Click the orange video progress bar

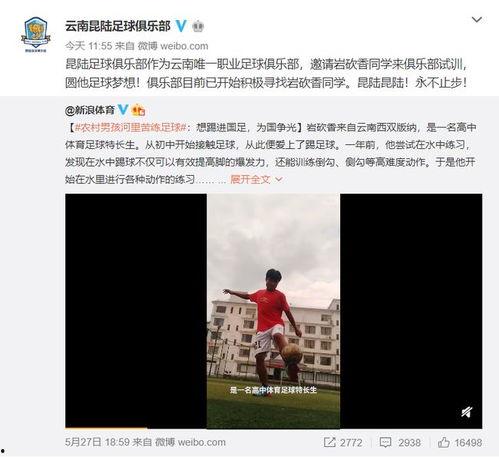(106, 428)
